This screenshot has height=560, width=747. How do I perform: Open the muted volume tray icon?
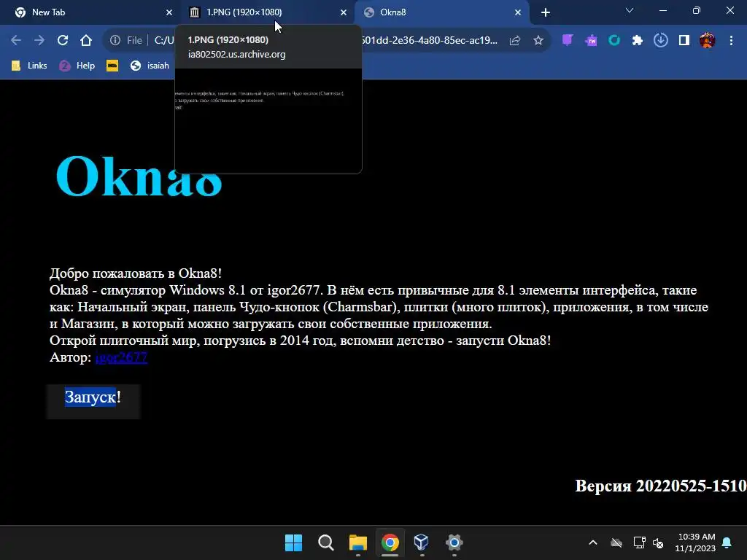[658, 542]
